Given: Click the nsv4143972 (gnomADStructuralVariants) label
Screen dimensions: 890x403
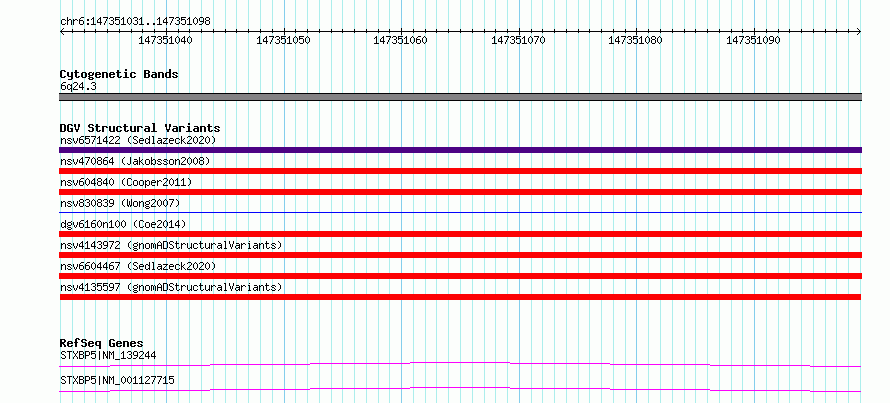Looking at the screenshot, I should click(x=171, y=245).
